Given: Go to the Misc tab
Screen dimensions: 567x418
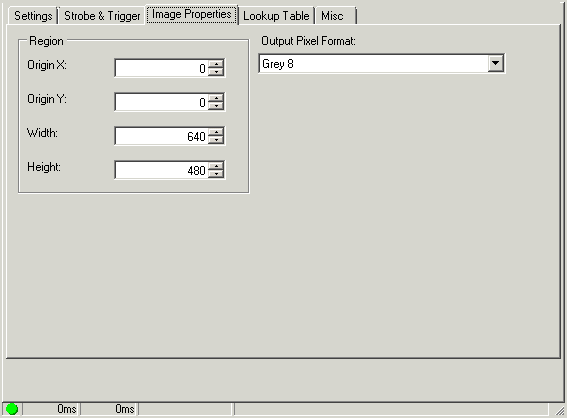Looking at the screenshot, I should click(x=336, y=16).
